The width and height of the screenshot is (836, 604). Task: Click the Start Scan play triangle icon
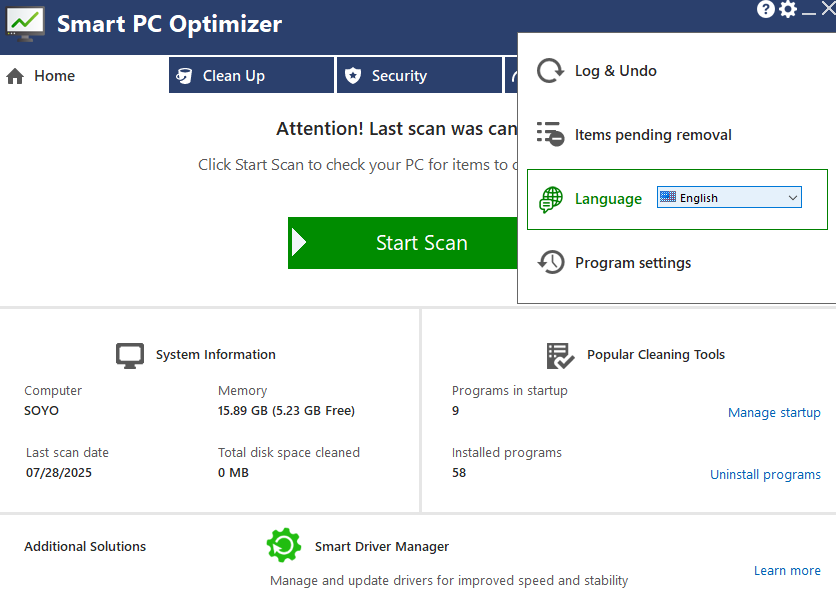[x=299, y=243]
